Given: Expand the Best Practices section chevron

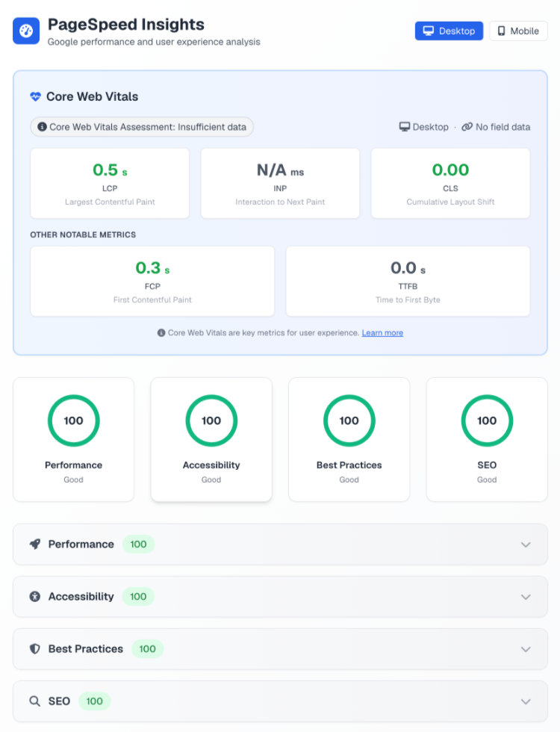Looking at the screenshot, I should 526,649.
